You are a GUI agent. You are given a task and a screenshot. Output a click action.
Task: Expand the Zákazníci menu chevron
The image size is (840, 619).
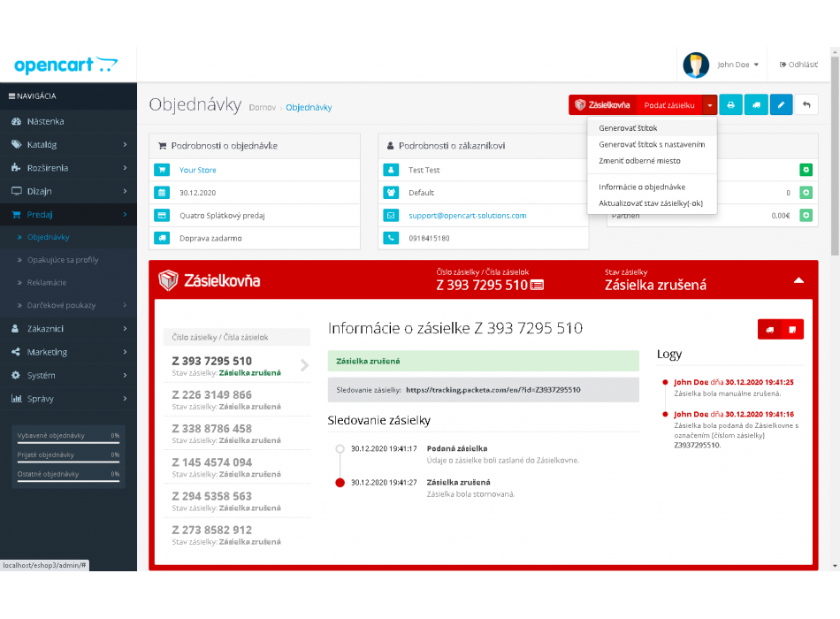click(x=125, y=329)
